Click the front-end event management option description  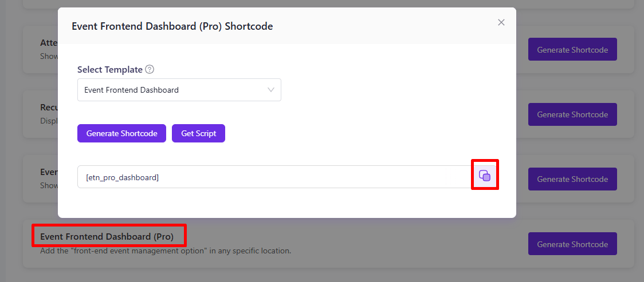coord(166,251)
